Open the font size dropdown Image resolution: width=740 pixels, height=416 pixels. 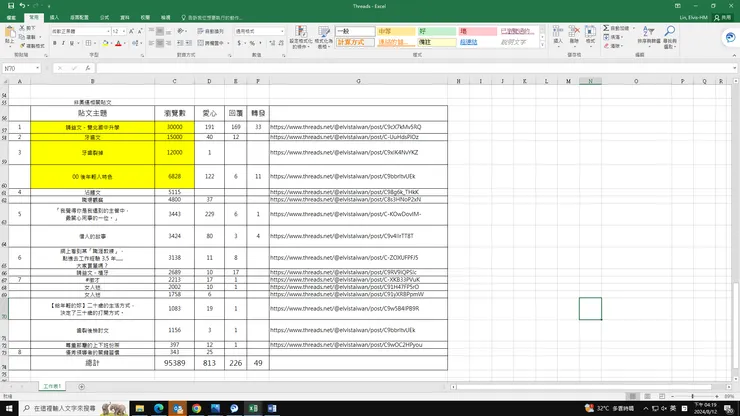coord(124,31)
